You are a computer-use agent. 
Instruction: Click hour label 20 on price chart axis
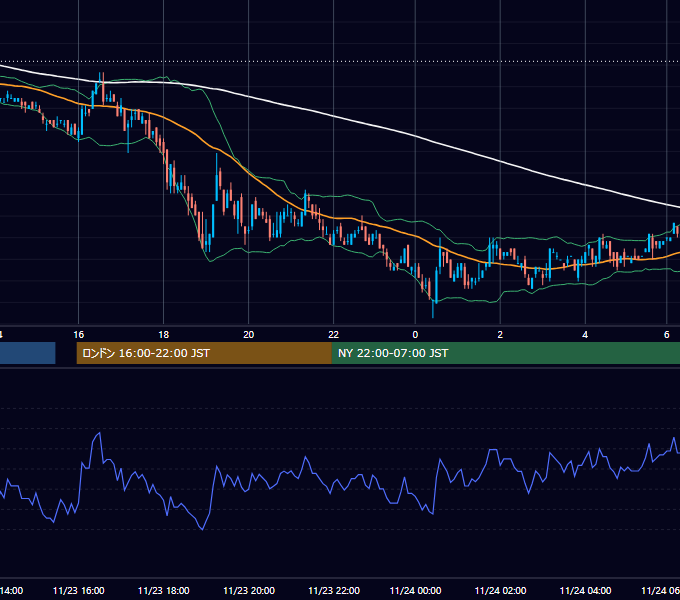(248, 335)
